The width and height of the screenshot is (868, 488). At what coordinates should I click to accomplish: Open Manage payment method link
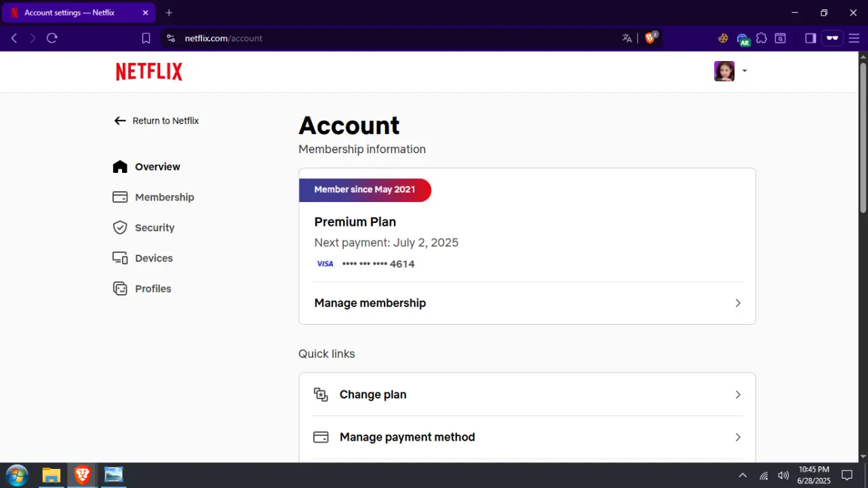pyautogui.click(x=527, y=437)
